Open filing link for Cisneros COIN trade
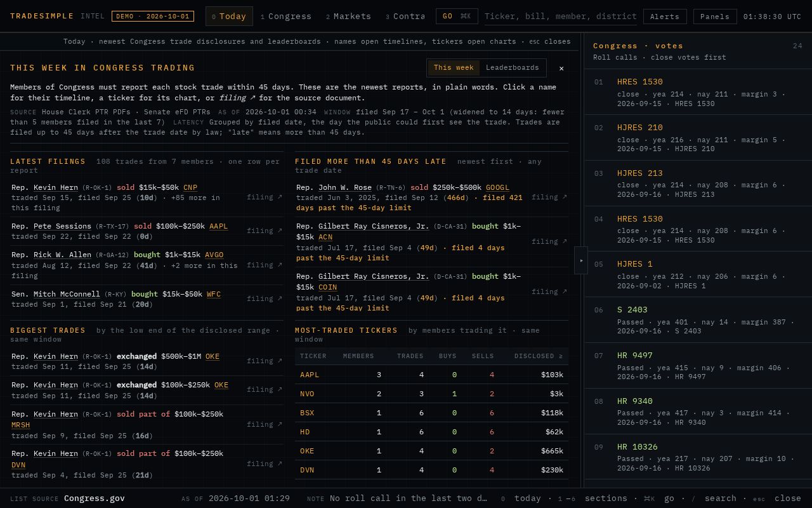This screenshot has height=508, width=812. (549, 291)
